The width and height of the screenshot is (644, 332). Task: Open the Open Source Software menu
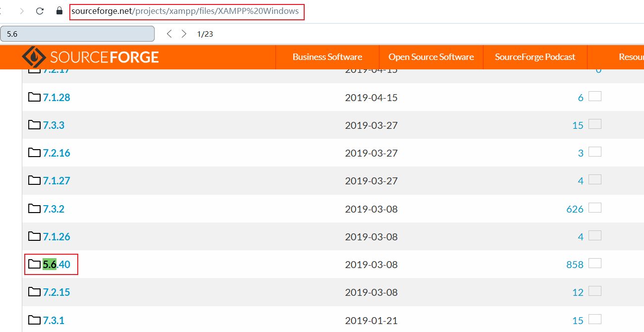[x=431, y=57]
